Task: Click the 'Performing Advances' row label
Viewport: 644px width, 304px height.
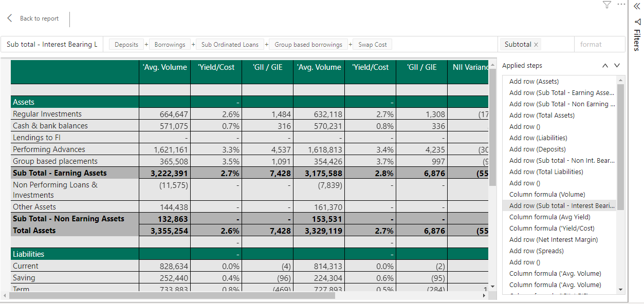Action: point(49,149)
